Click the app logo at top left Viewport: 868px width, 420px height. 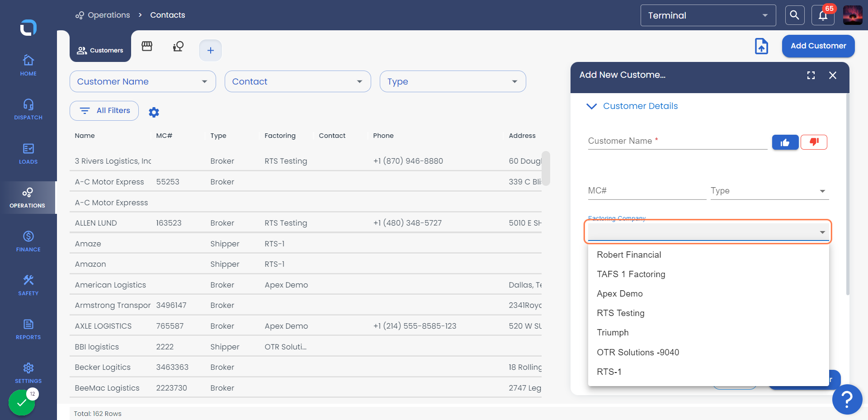coord(28,28)
